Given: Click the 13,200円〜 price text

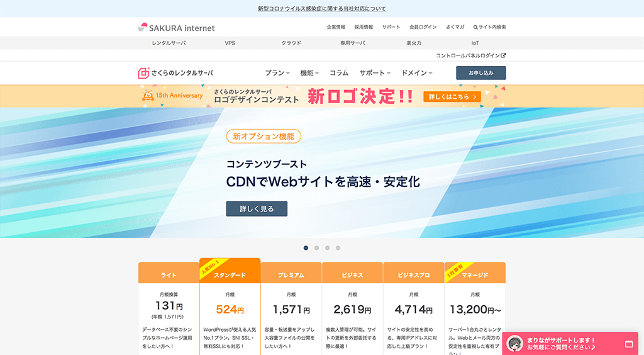Looking at the screenshot, I should [475, 310].
